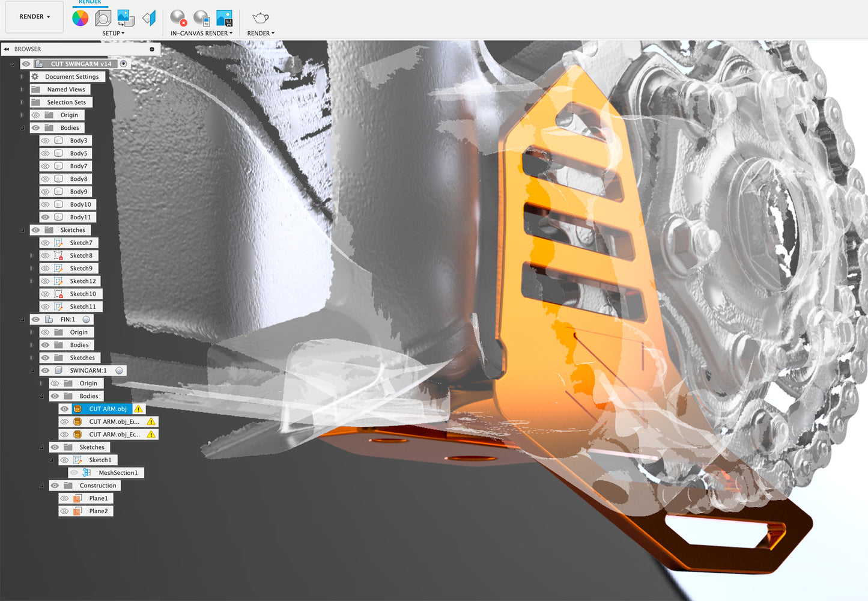This screenshot has height=601, width=868.
Task: Open the SETUP menu
Action: coord(113,33)
